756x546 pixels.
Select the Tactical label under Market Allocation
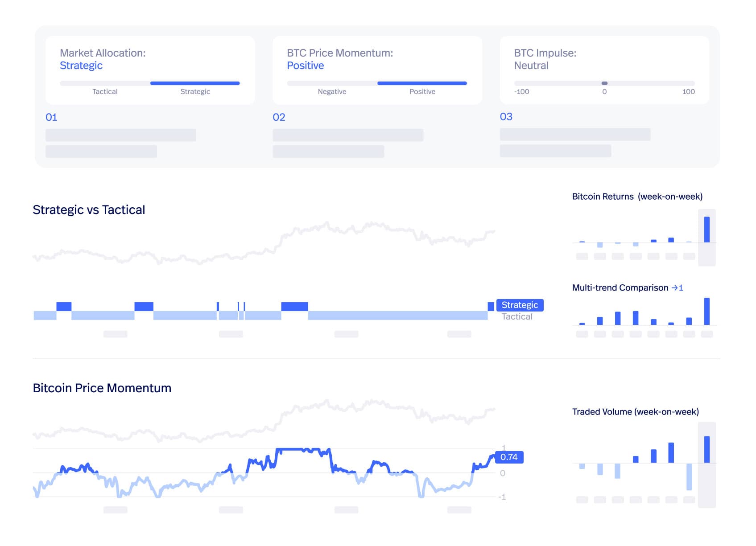(x=105, y=91)
